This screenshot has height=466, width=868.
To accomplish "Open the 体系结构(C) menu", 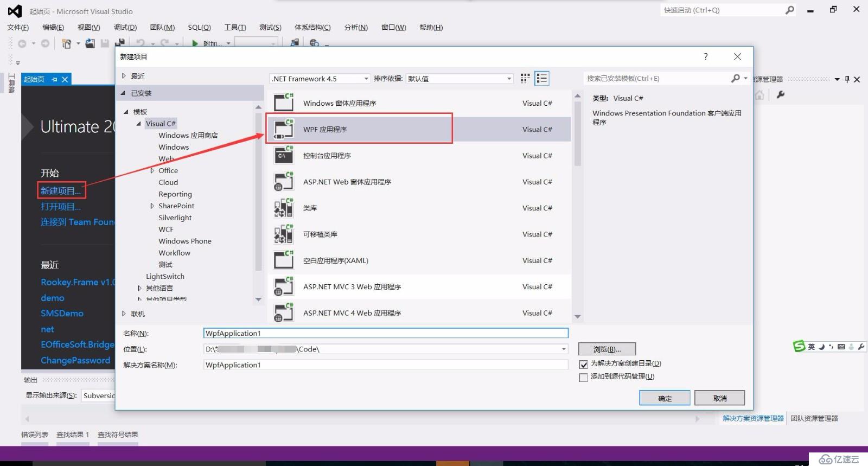I will click(x=312, y=28).
